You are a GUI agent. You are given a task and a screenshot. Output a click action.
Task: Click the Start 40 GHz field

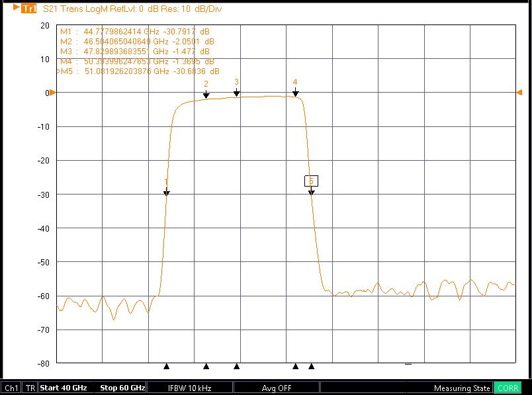pyautogui.click(x=64, y=388)
